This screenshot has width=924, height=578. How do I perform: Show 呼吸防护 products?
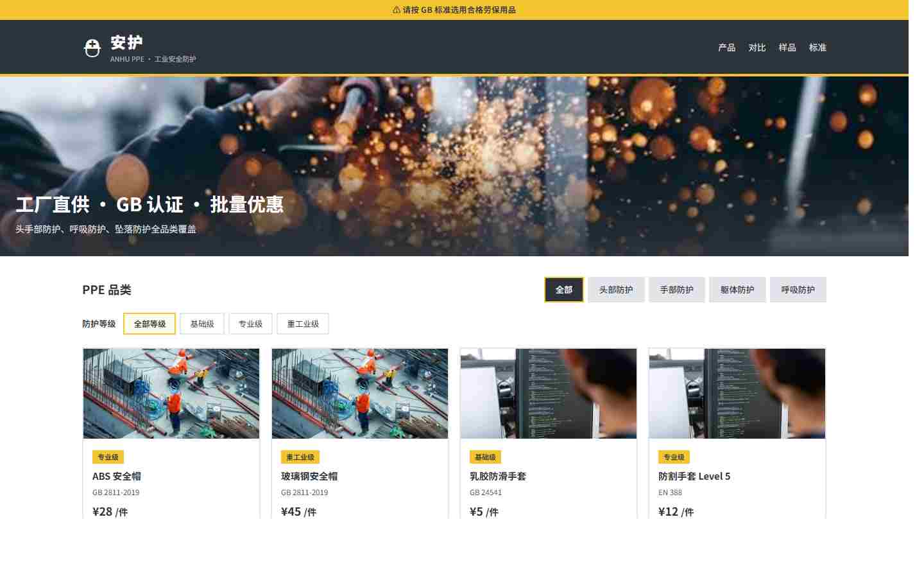[798, 290]
